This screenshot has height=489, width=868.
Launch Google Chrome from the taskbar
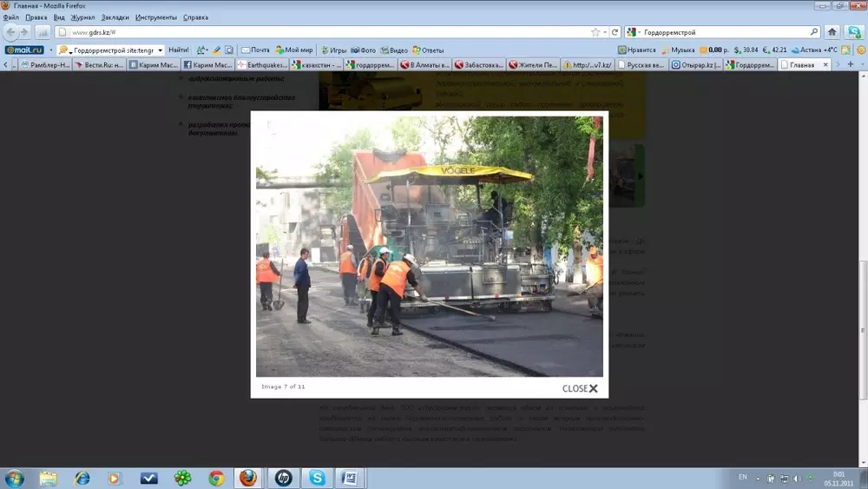(x=216, y=478)
